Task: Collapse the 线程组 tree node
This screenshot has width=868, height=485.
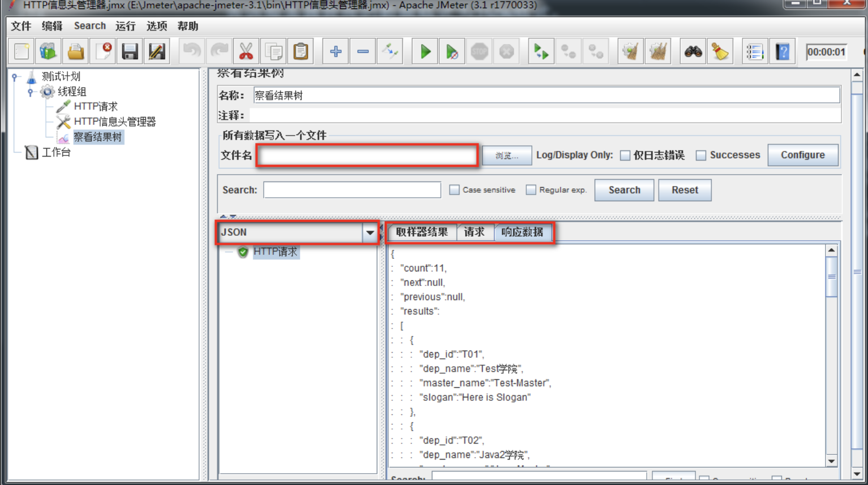Action: (x=31, y=92)
